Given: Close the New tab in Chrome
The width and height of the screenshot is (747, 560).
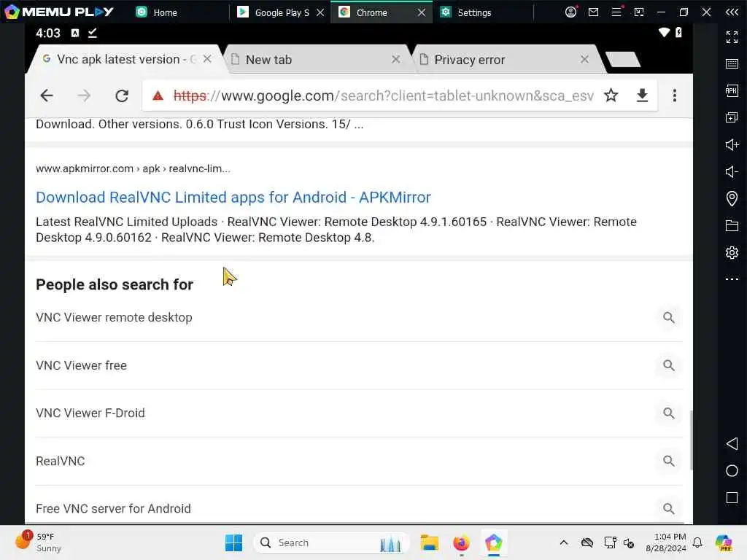Looking at the screenshot, I should click(395, 59).
